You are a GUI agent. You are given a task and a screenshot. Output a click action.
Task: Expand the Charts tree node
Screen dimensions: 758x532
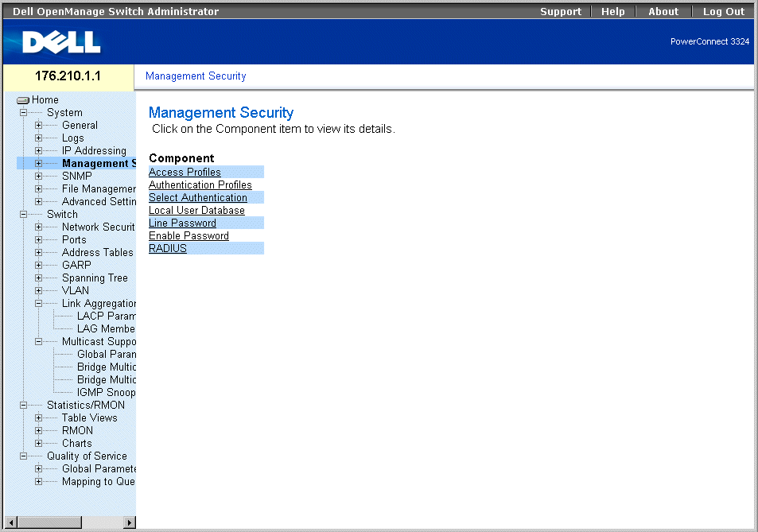(39, 444)
